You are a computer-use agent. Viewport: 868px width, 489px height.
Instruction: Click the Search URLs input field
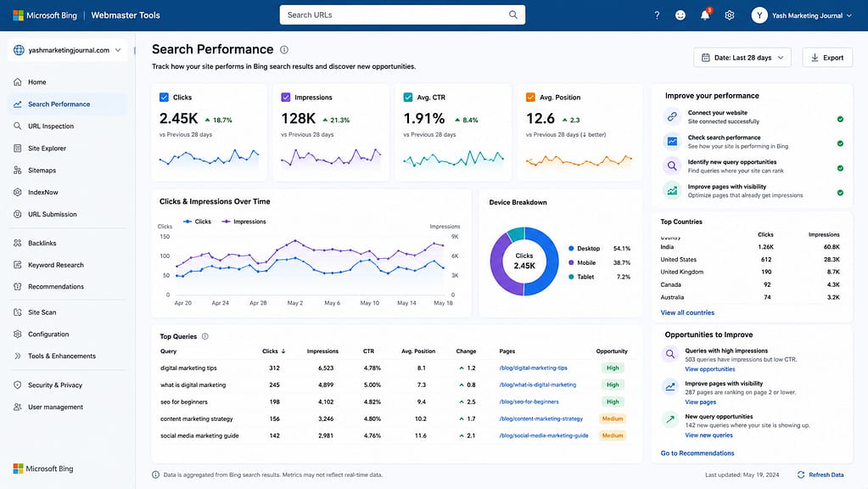tap(402, 15)
